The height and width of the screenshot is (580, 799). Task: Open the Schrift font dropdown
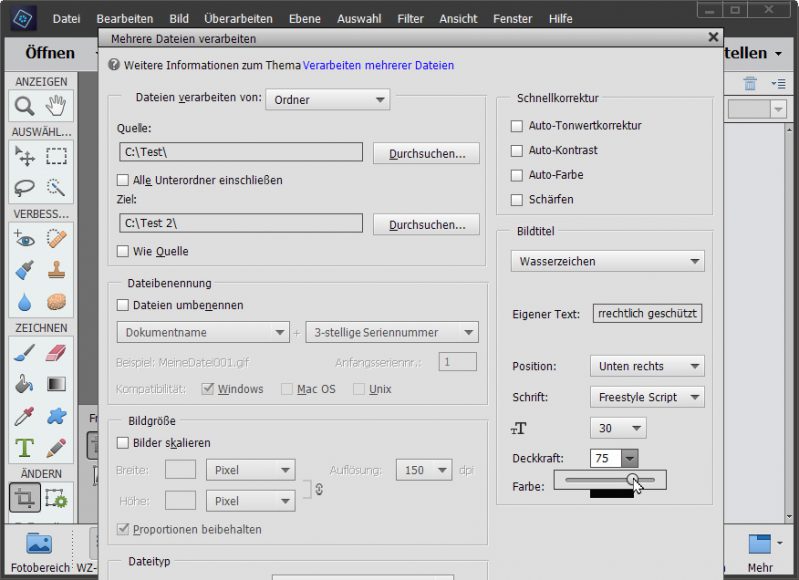646,397
